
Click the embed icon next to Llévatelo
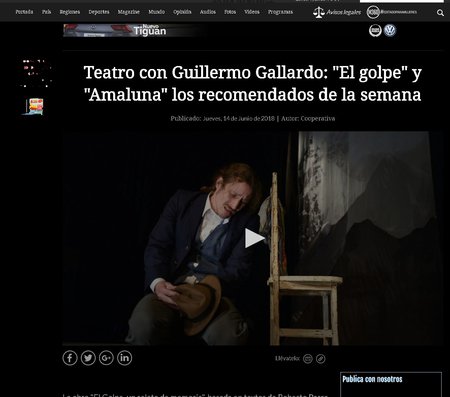(x=308, y=359)
